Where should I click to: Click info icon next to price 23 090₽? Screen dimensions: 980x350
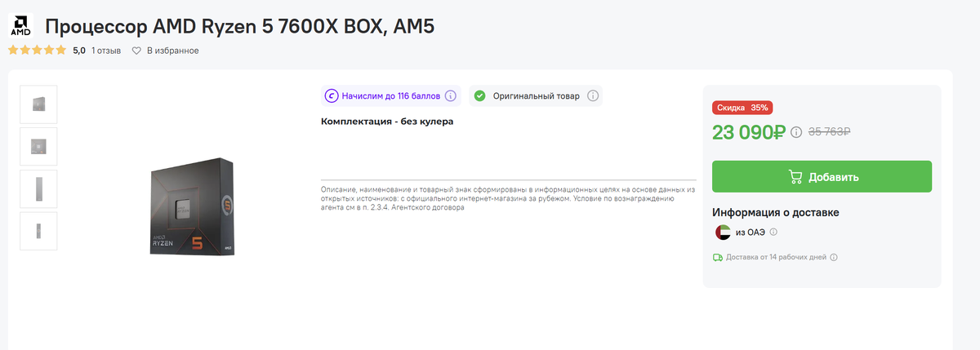coord(796,131)
